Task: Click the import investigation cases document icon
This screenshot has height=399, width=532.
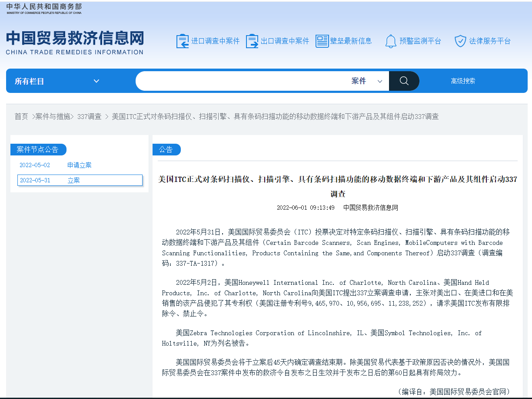Action: point(183,41)
